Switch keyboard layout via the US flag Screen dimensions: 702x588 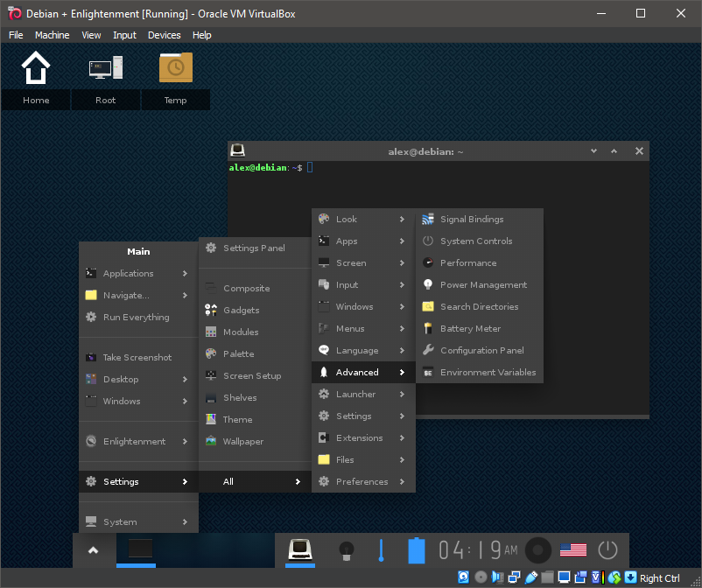(x=572, y=550)
